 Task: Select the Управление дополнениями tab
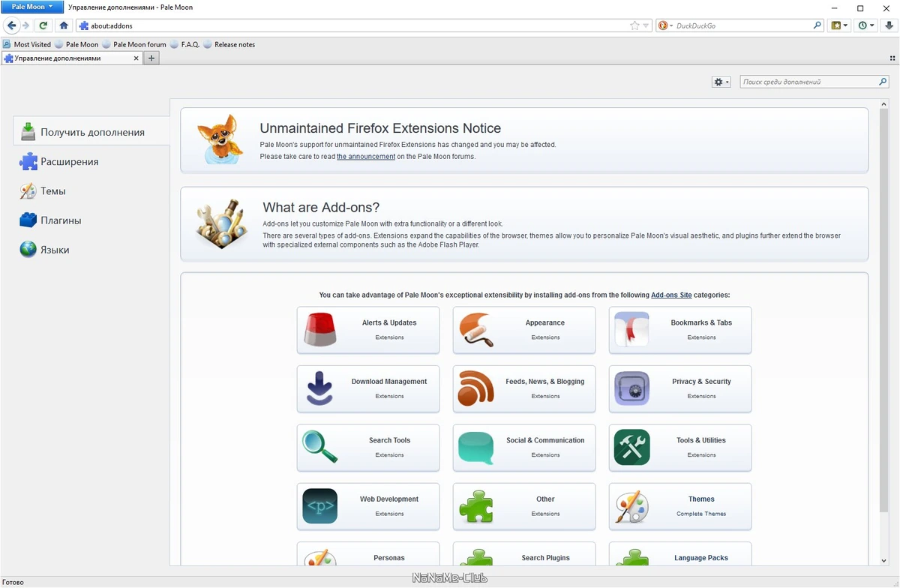click(72, 58)
